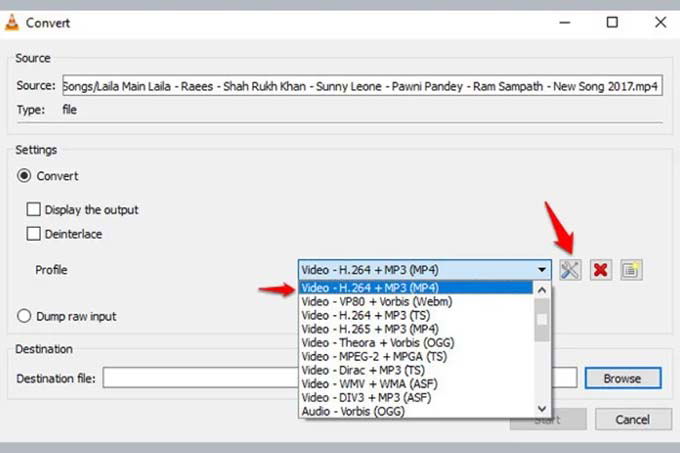Collapse the Profile combo box arrow

tap(542, 270)
